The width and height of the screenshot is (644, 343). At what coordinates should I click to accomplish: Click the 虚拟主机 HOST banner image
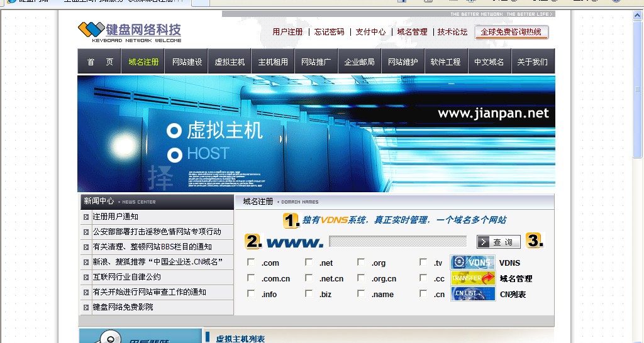click(x=316, y=133)
